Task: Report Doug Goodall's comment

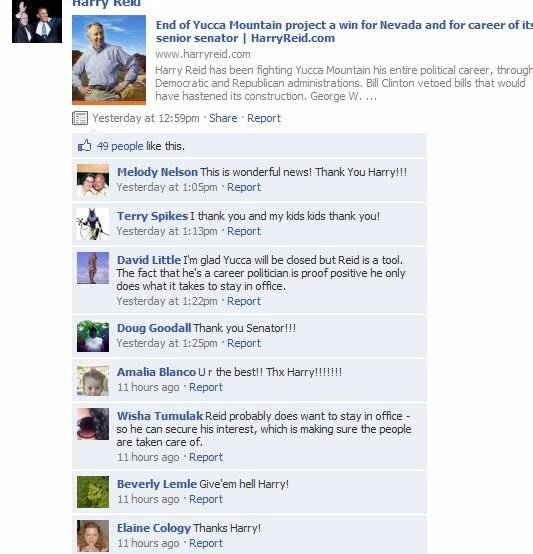Action: tap(244, 343)
